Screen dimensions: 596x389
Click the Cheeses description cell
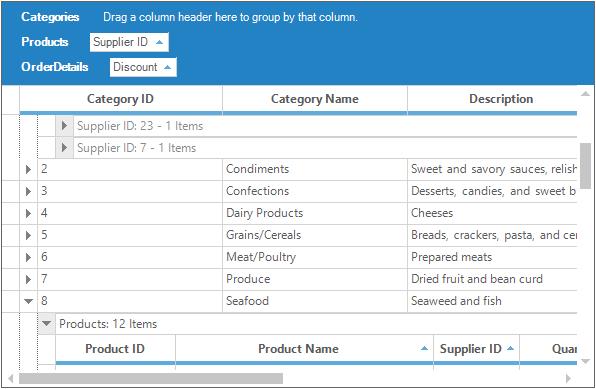(493, 213)
